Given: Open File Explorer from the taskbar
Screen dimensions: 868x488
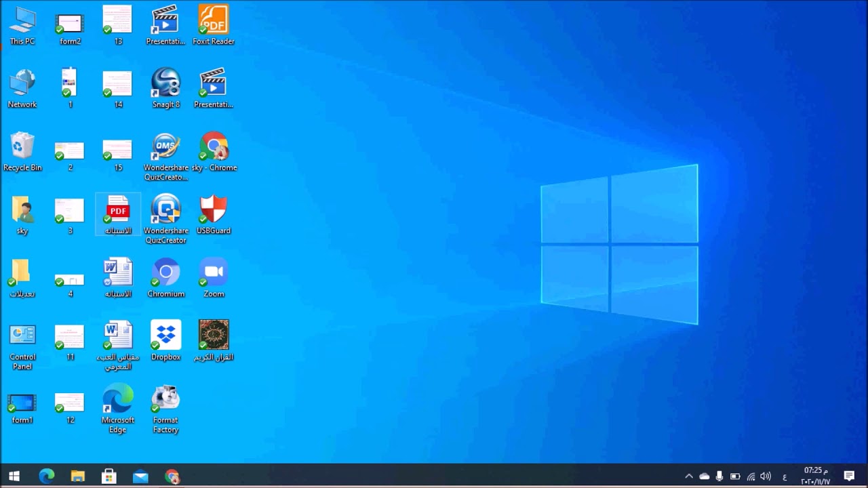Looking at the screenshot, I should 77,476.
